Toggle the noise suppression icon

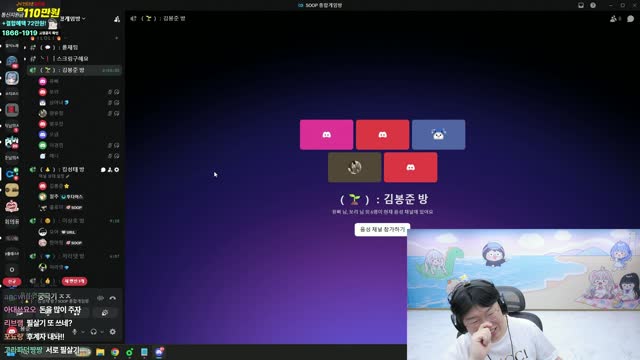pyautogui.click(x=100, y=298)
